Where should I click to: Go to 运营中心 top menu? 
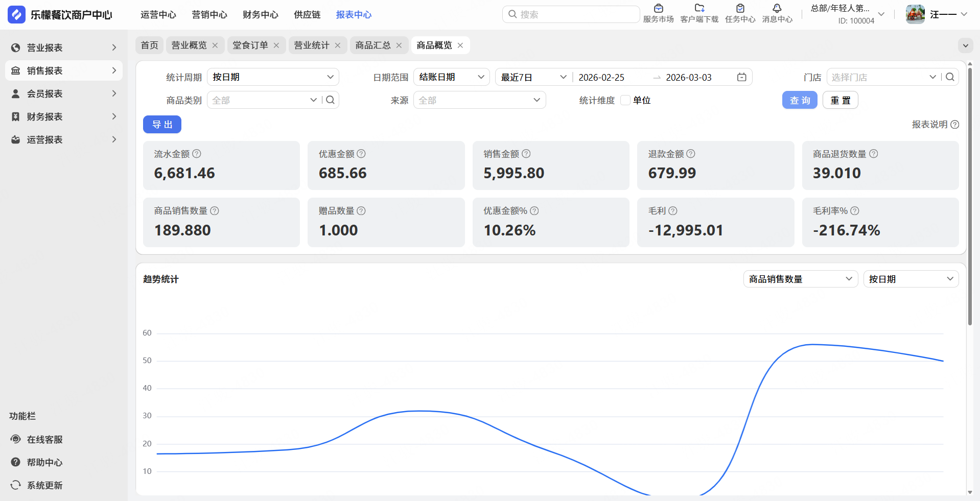coord(158,15)
